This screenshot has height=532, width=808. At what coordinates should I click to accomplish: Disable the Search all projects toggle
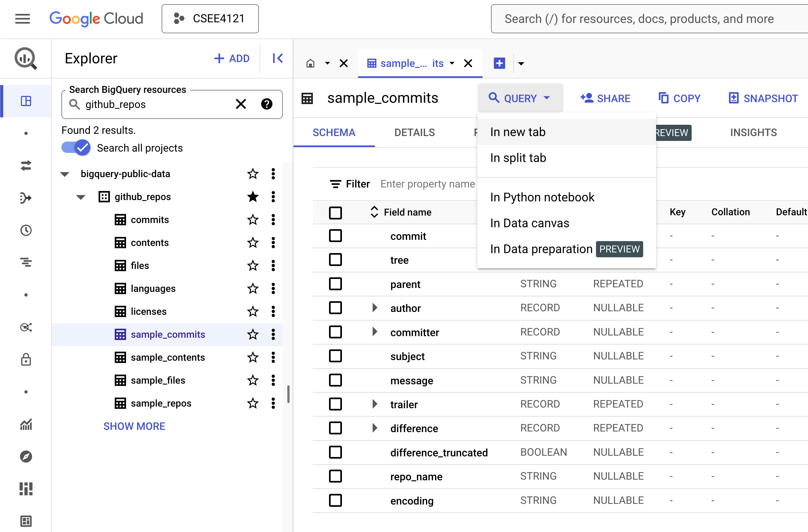coord(76,147)
